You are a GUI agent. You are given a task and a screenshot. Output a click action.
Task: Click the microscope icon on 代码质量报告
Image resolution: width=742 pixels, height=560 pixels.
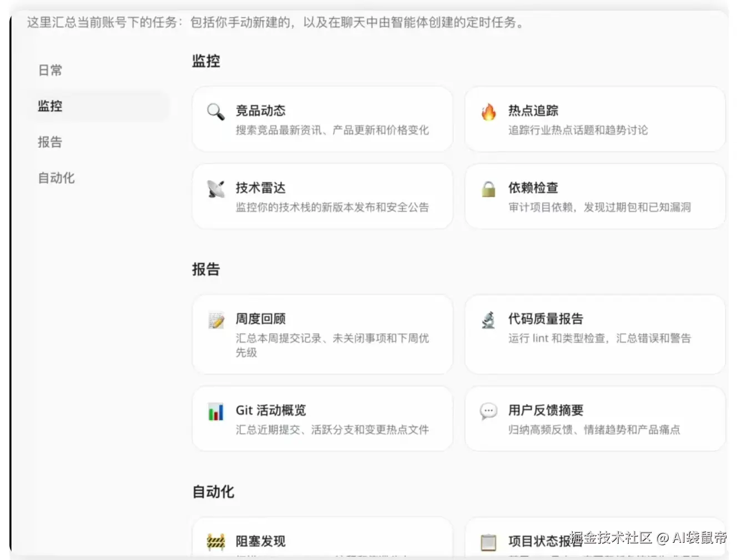[488, 321]
